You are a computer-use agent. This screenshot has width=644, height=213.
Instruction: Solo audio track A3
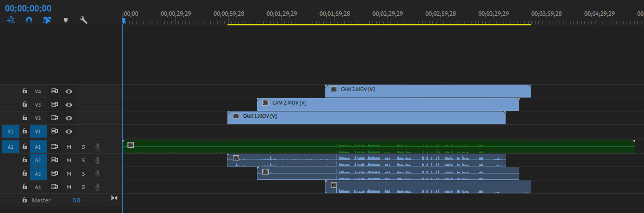click(x=83, y=174)
